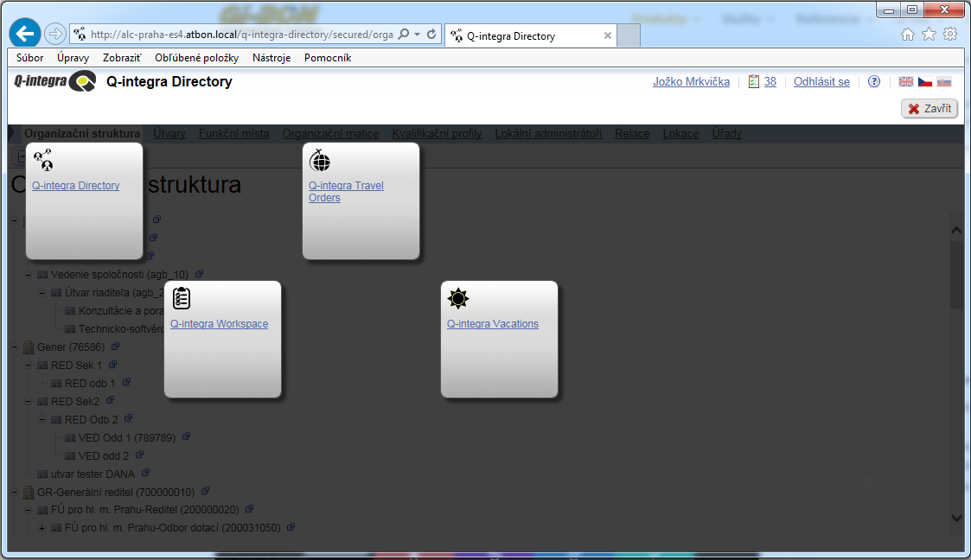971x560 pixels.
Task: Select the RED odb 1 tree item
Action: point(90,384)
